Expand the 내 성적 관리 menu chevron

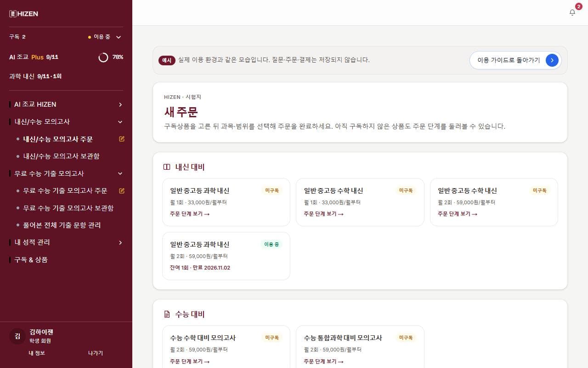[120, 242]
